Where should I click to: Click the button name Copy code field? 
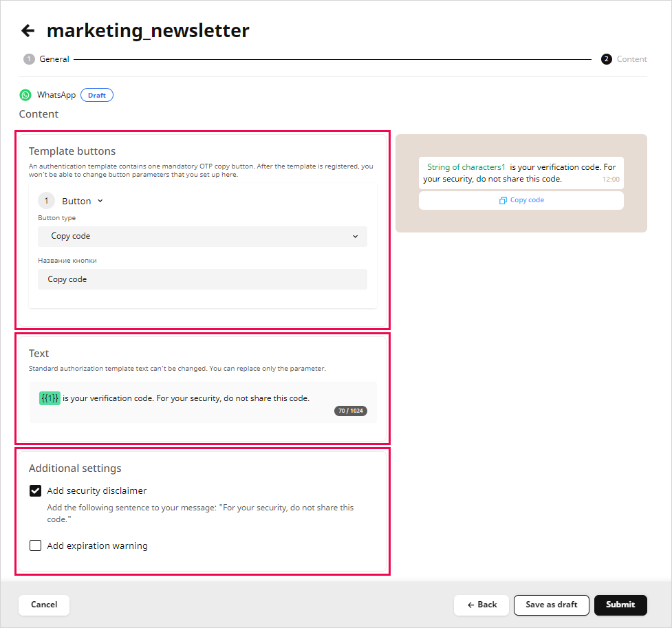point(202,279)
